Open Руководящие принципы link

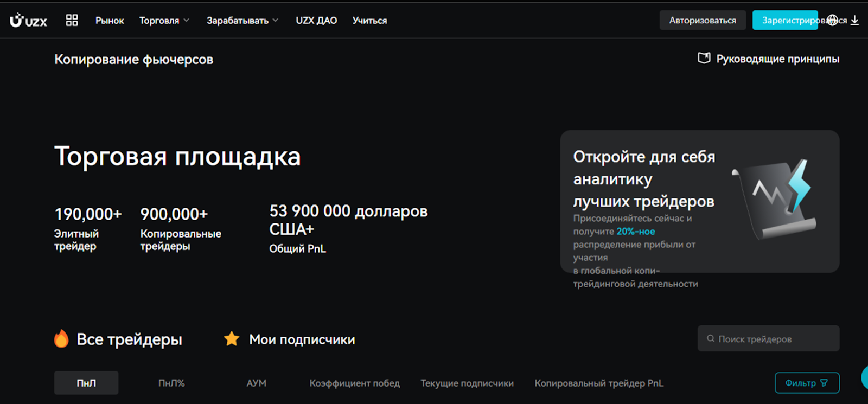[777, 59]
